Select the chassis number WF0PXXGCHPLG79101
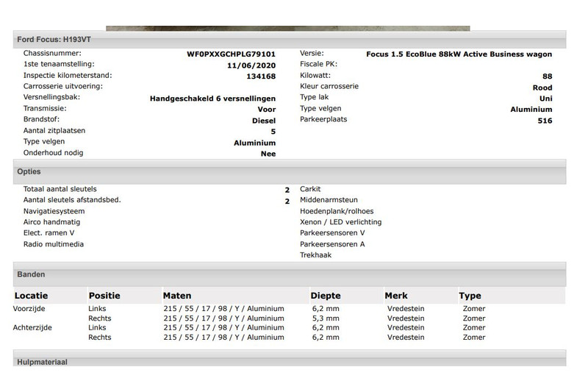The image size is (588, 392). pos(232,54)
